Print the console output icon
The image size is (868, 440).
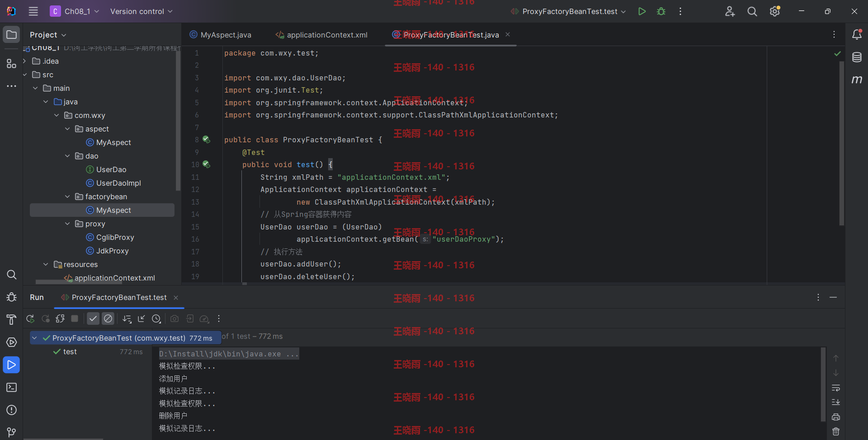coord(836,417)
